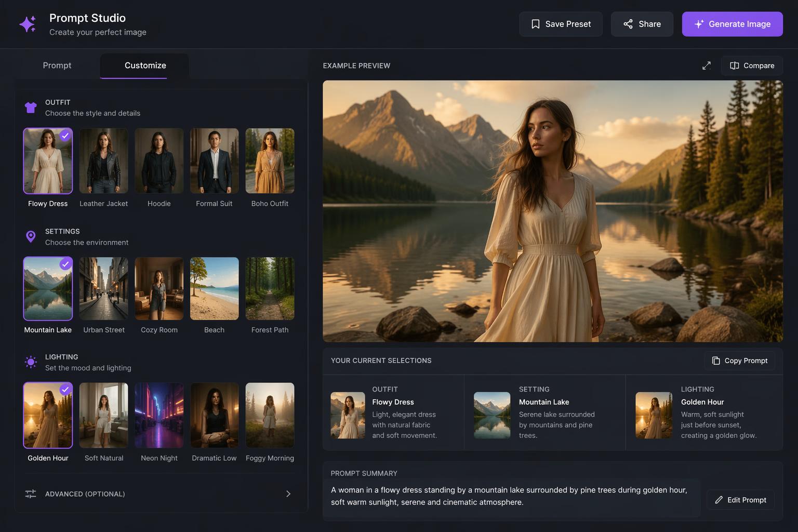The image size is (798, 532).
Task: Open the Compare view
Action: pyautogui.click(x=752, y=65)
